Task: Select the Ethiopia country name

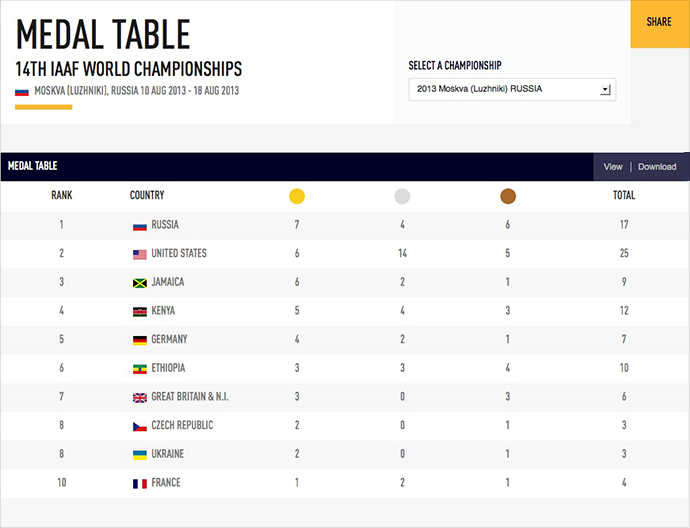Action: (x=168, y=368)
